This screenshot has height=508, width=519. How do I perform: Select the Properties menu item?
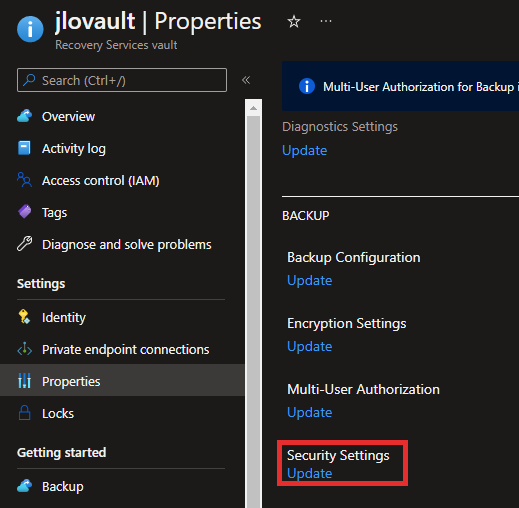point(122,380)
